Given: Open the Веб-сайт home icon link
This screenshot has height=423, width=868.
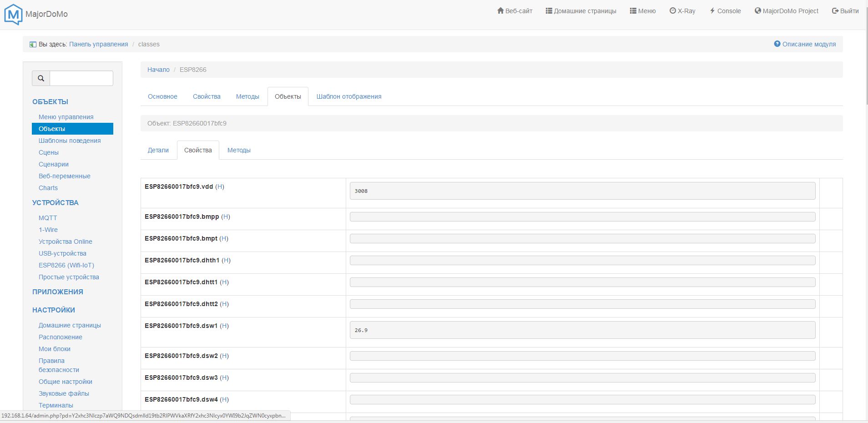Looking at the screenshot, I should pyautogui.click(x=515, y=11).
